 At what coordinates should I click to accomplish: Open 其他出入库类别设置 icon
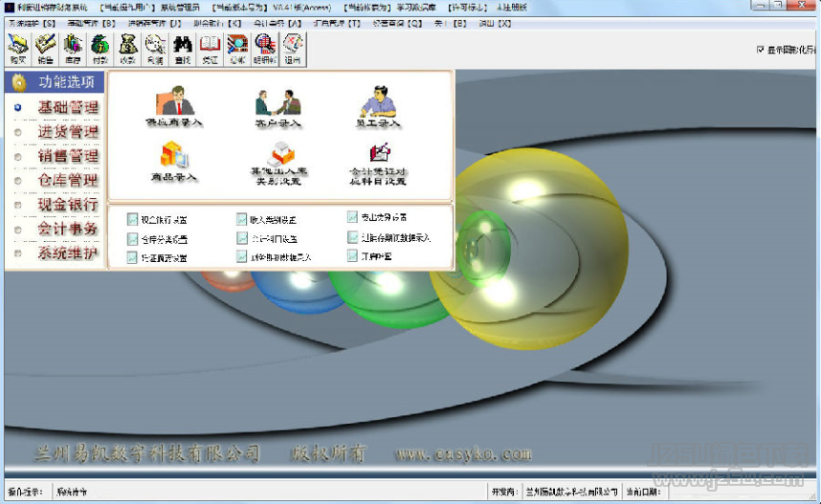click(x=279, y=164)
